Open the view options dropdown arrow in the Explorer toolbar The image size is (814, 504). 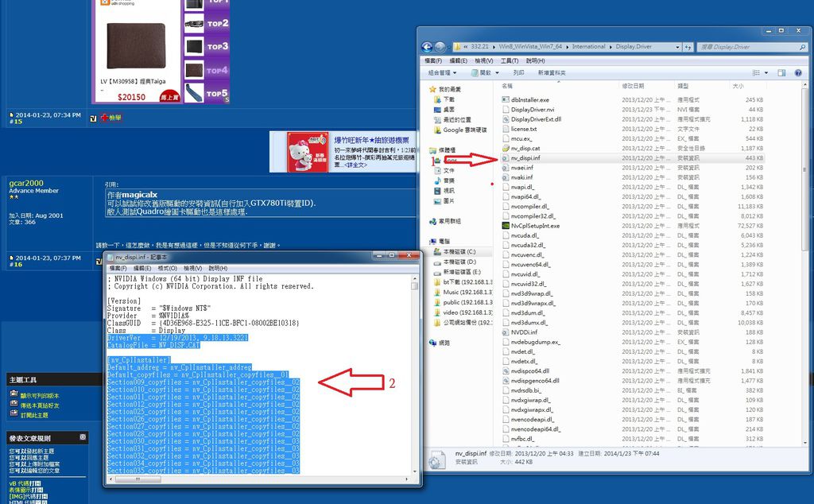766,73
